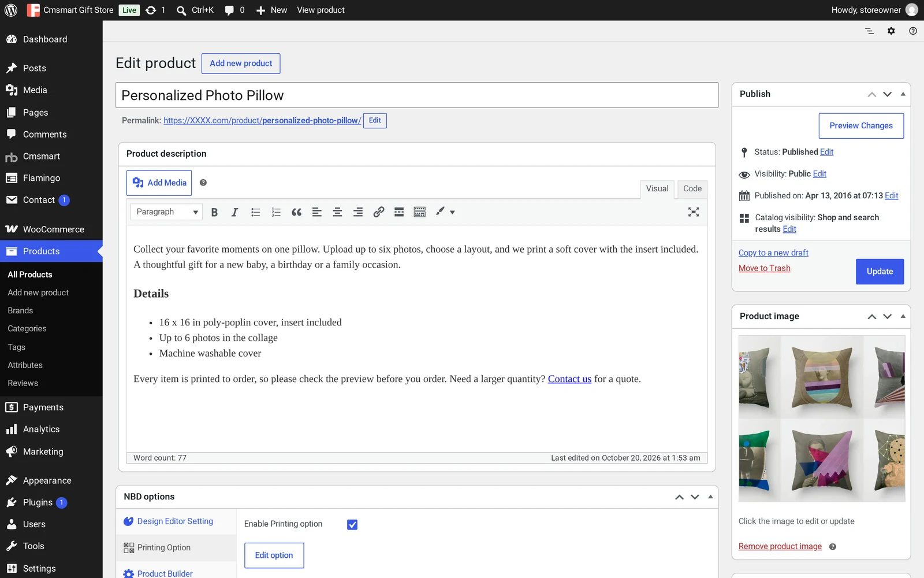This screenshot has width=924, height=578.
Task: Click Copy to a new draft link
Action: [773, 253]
